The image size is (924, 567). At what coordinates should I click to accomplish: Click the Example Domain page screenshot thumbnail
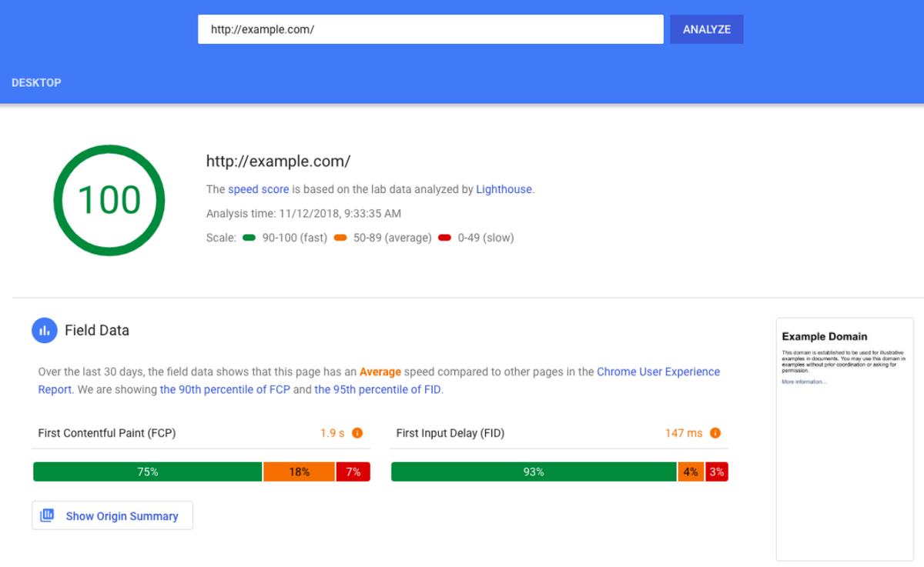[x=844, y=439]
